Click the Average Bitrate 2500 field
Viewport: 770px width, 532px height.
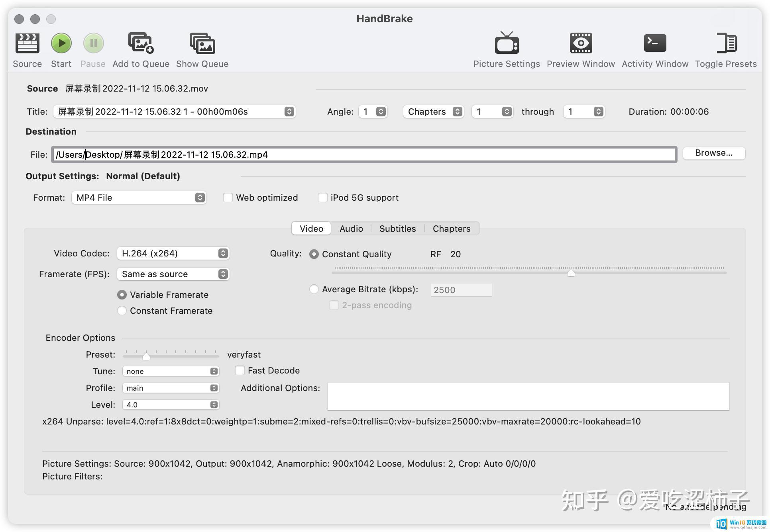461,290
